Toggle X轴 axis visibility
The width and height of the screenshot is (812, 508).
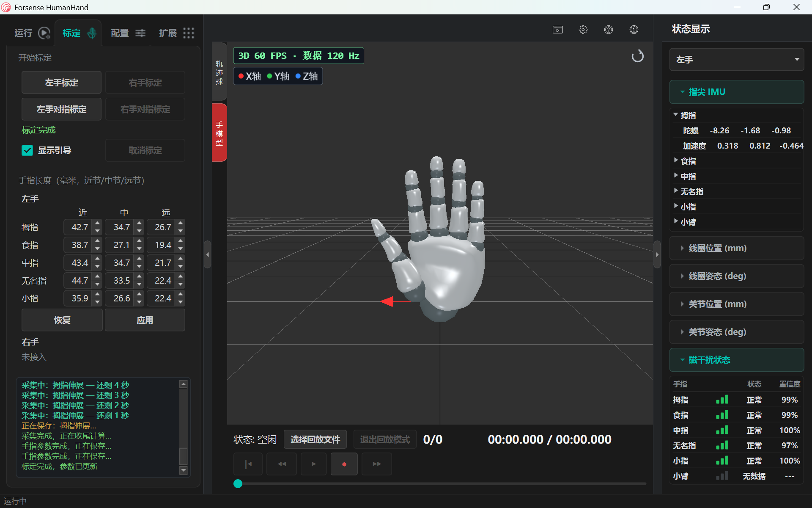(x=250, y=76)
